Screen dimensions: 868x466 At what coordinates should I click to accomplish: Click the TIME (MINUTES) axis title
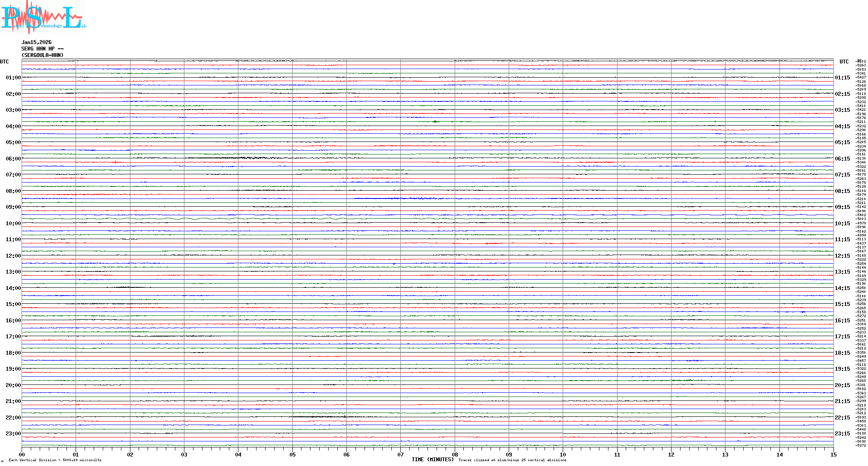(x=432, y=460)
